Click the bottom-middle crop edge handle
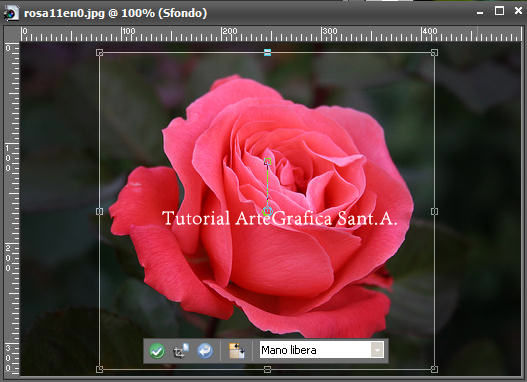This screenshot has height=382, width=527. [x=267, y=369]
